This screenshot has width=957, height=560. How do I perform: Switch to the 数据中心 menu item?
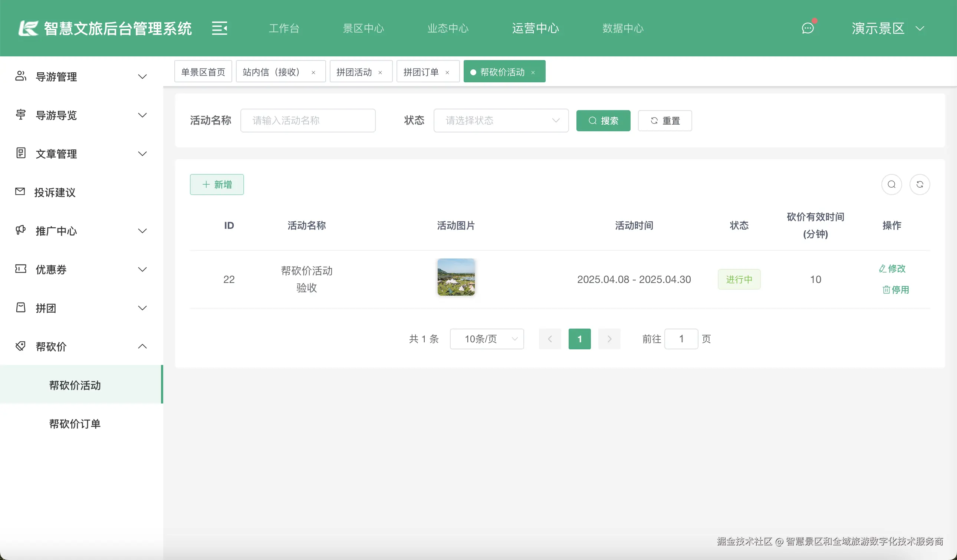pyautogui.click(x=622, y=28)
